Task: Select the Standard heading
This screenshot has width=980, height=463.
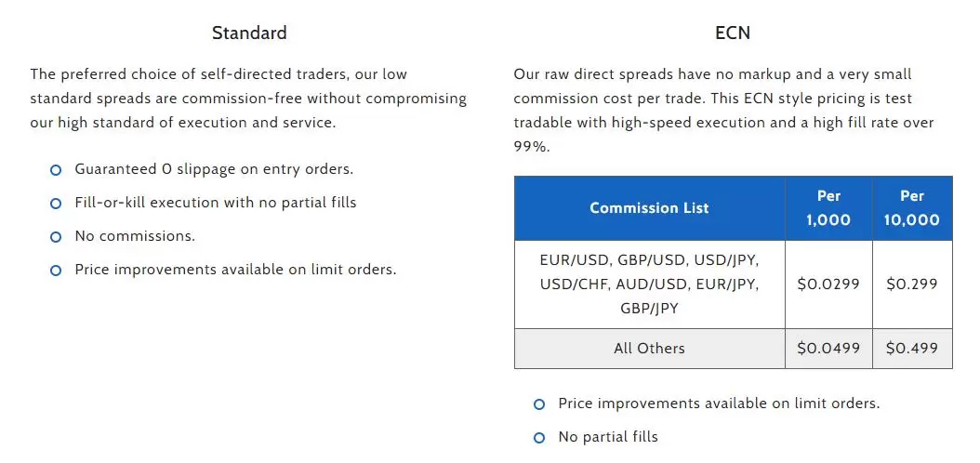Action: point(249,33)
